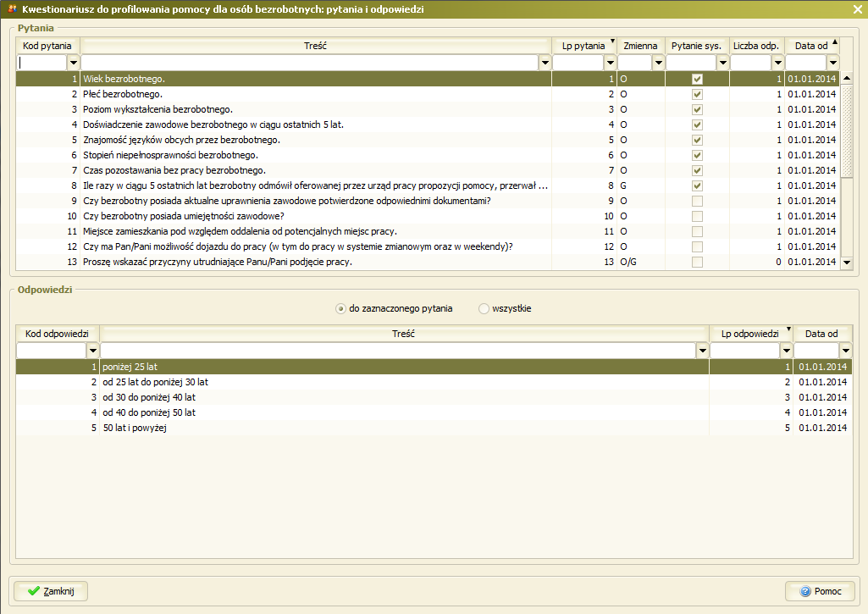The height and width of the screenshot is (614, 868).
Task: Open Treść filter dropdown in Odpowiedzi
Action: click(703, 351)
